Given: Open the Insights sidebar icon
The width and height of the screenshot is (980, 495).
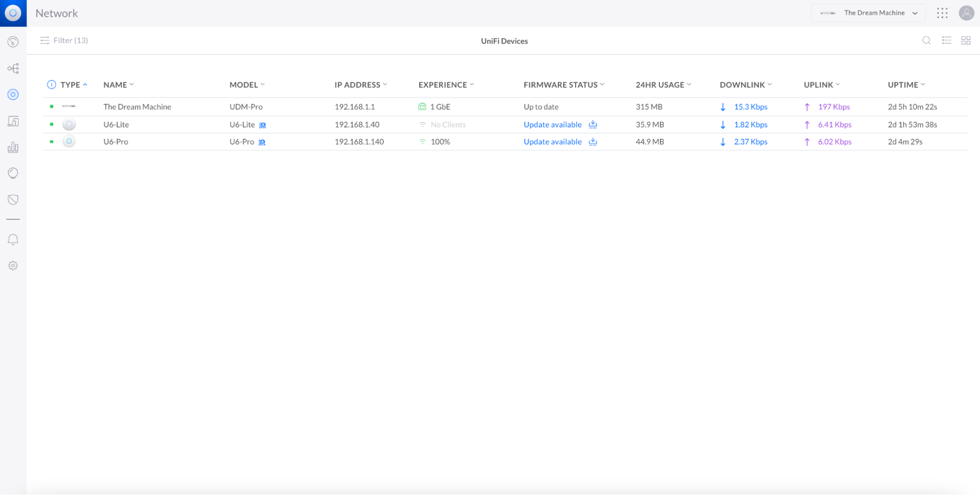Looking at the screenshot, I should pyautogui.click(x=13, y=173).
